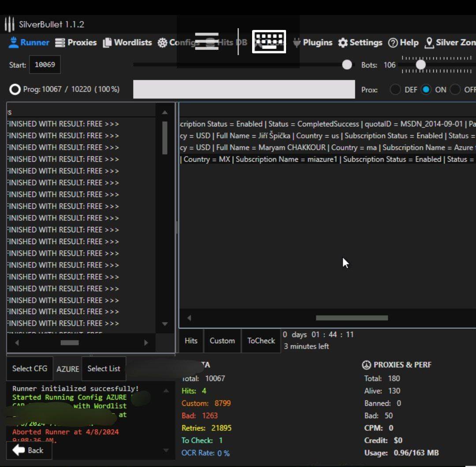Click the Proxies list icon
The height and width of the screenshot is (467, 476).
click(60, 43)
